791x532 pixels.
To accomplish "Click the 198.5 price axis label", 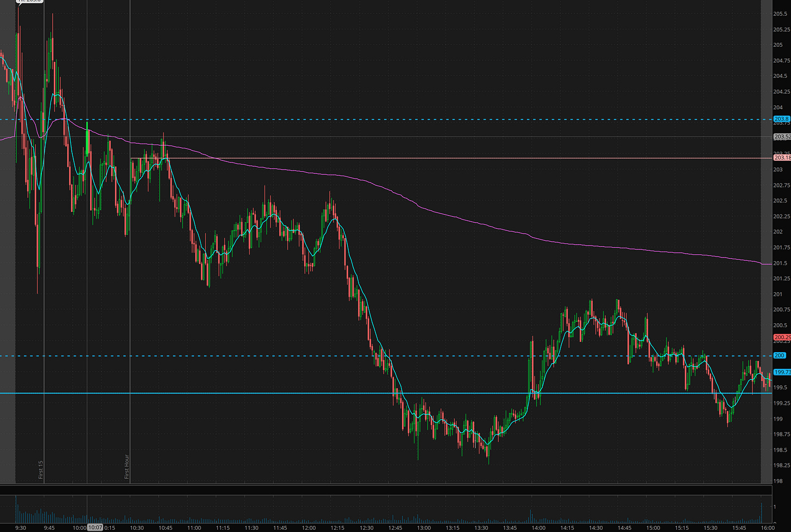I will (x=780, y=450).
